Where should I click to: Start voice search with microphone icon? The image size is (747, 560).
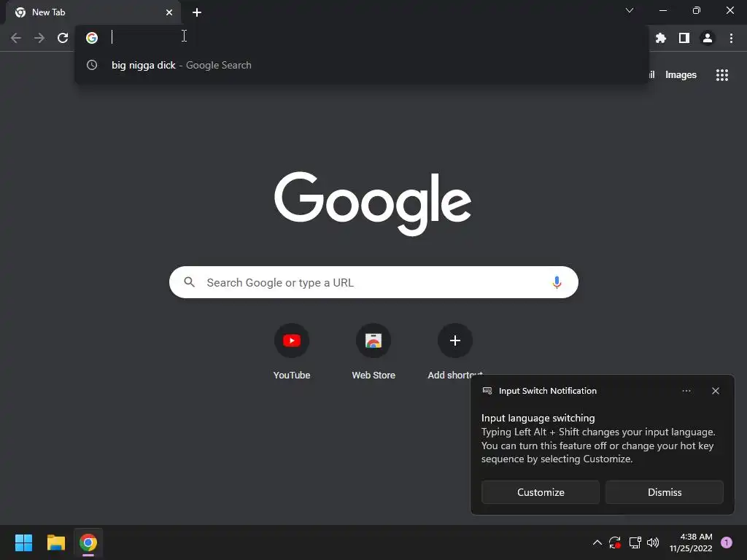[x=557, y=282]
